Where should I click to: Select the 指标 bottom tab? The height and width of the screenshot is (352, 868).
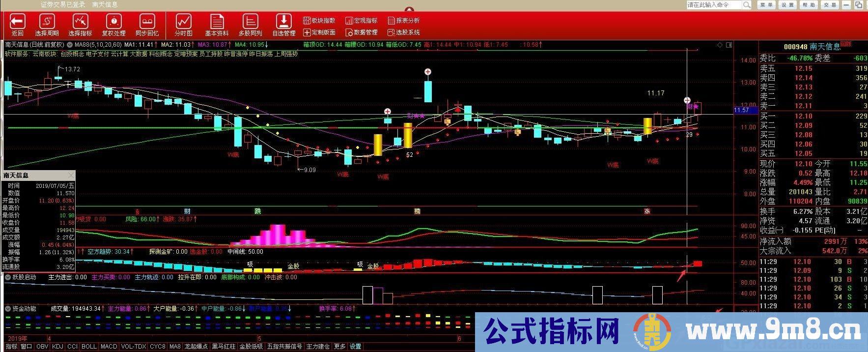point(11,347)
